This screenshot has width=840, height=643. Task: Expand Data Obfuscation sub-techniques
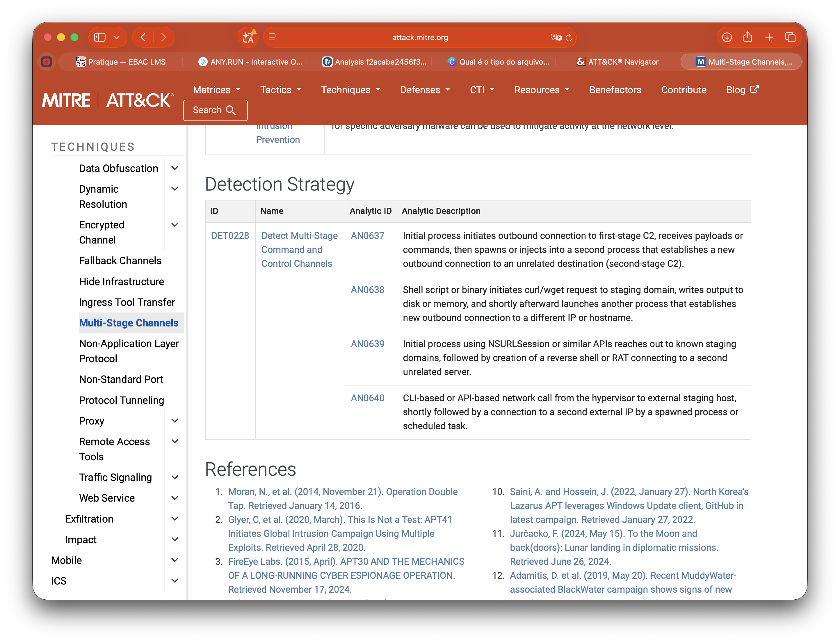(x=175, y=168)
